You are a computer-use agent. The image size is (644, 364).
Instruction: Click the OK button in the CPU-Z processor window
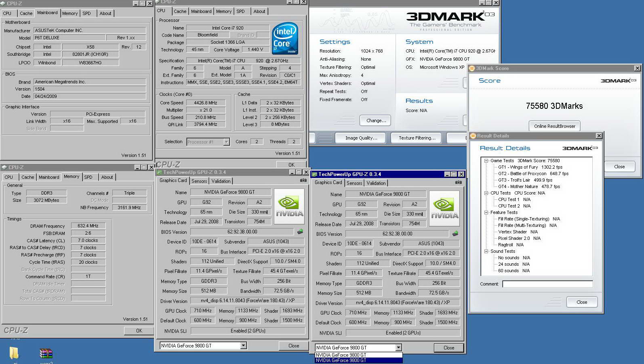[291, 165]
